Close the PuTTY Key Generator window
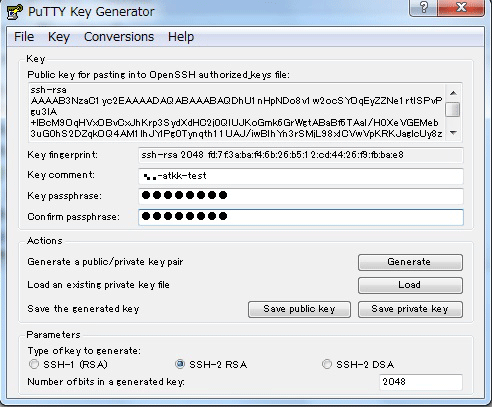This screenshot has width=492, height=407. click(x=461, y=7)
